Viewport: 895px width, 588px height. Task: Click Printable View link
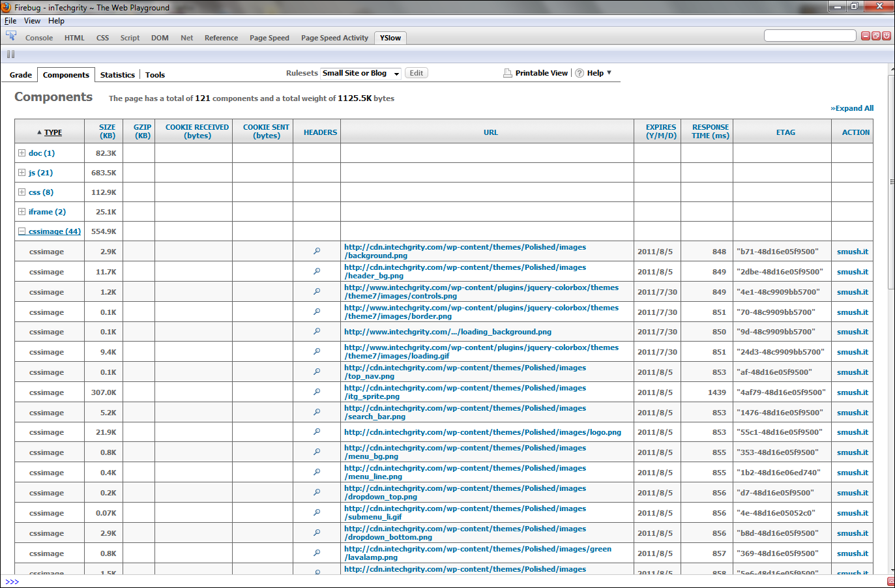542,73
